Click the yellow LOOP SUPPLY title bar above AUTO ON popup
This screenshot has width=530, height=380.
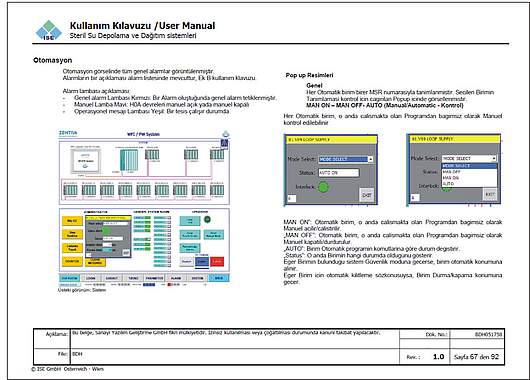(331, 139)
